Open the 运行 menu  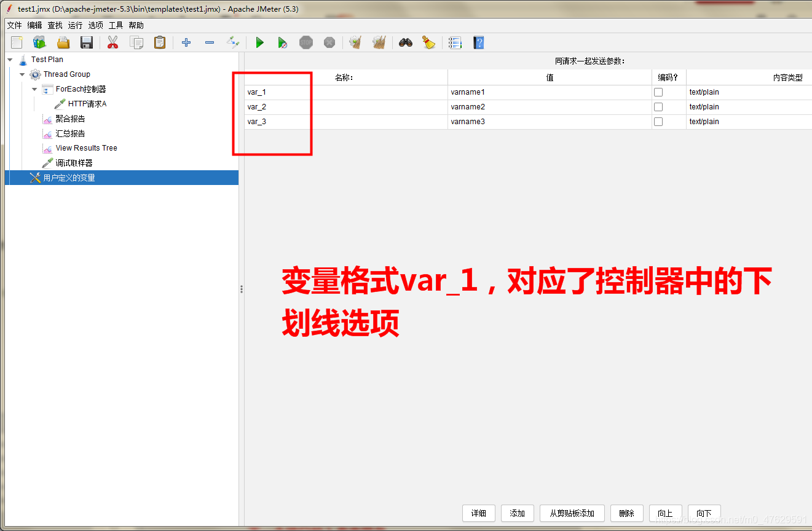[76, 25]
